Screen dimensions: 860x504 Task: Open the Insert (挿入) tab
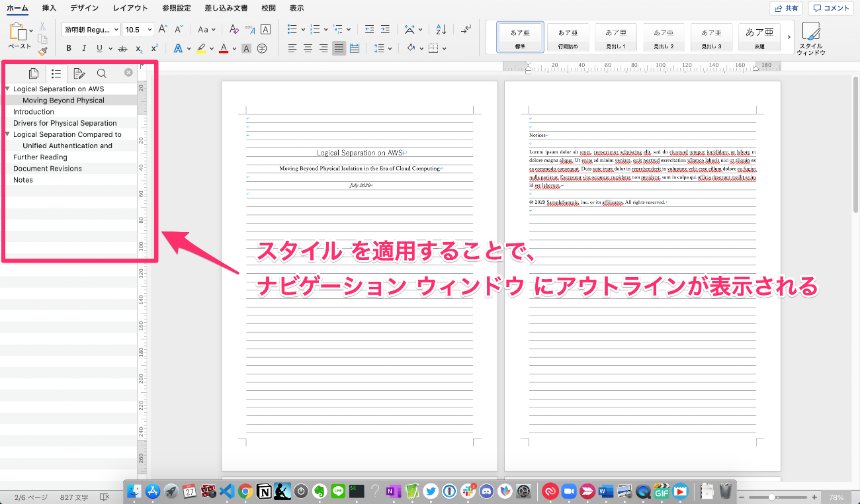point(49,8)
